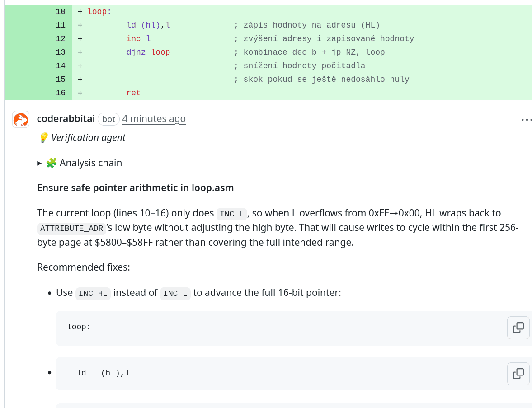Viewport: 532px width, 408px height.
Task: Click the green plus marker on line 11
Action: coord(80,25)
